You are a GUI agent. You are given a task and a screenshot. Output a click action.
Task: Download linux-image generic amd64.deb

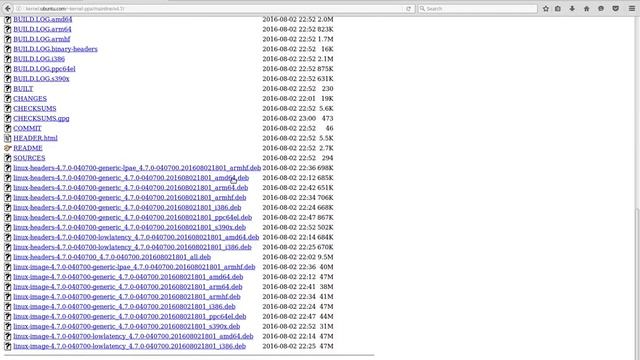tap(128, 277)
